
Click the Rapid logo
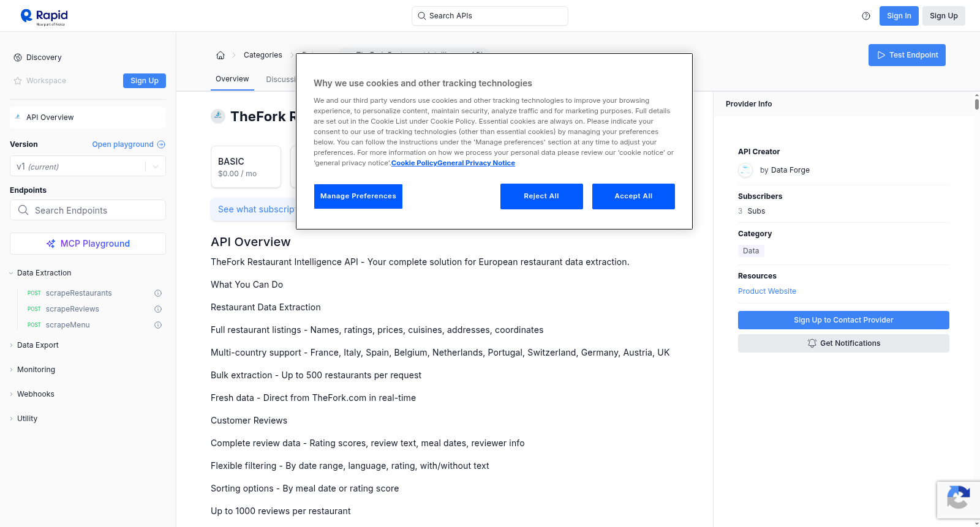(44, 17)
